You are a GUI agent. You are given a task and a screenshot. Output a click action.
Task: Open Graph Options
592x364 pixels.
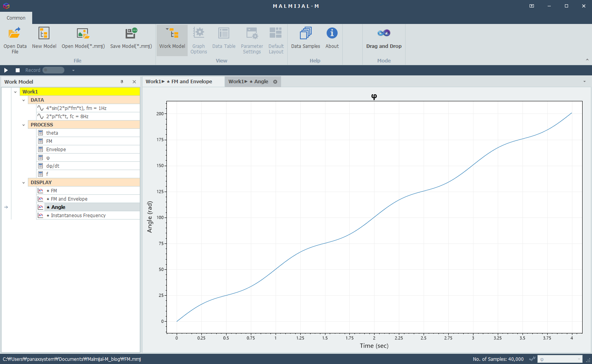199,40
